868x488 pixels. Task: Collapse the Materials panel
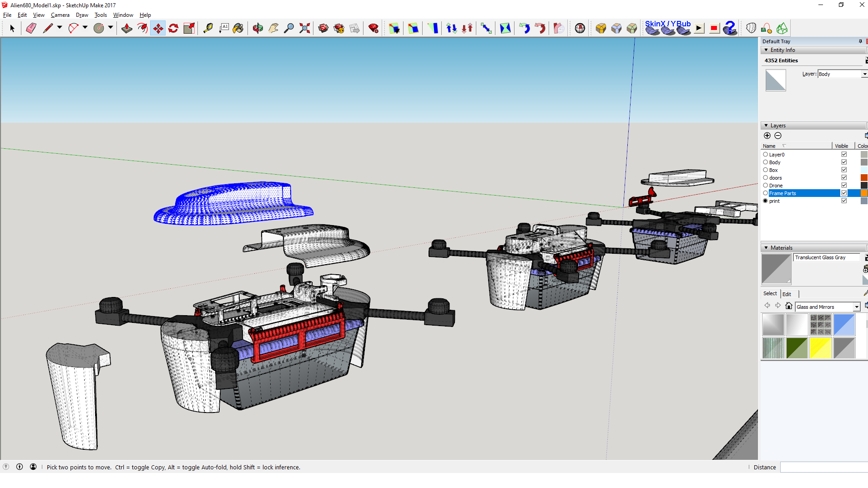[x=767, y=248]
